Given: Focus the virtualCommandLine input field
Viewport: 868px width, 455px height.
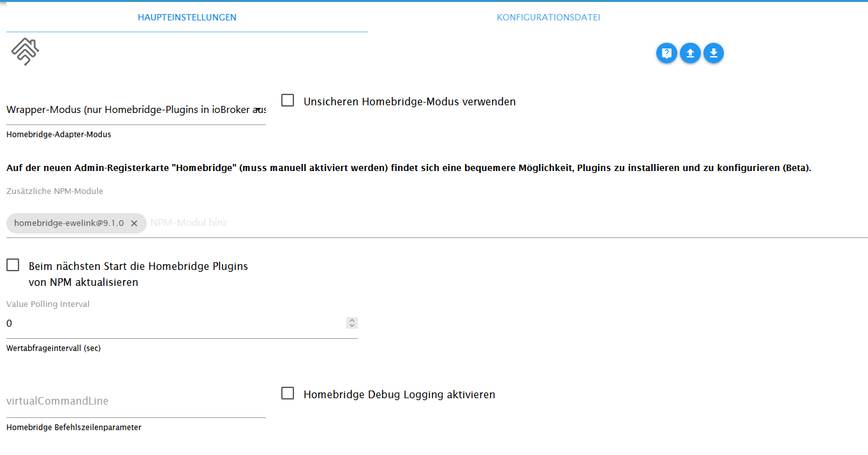Looking at the screenshot, I should 136,401.
